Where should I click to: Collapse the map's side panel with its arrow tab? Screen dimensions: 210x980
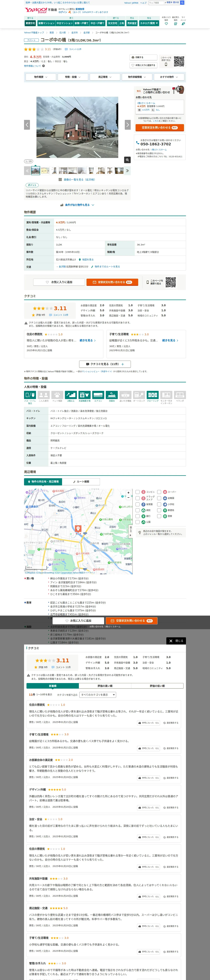pyautogui.click(x=131, y=532)
